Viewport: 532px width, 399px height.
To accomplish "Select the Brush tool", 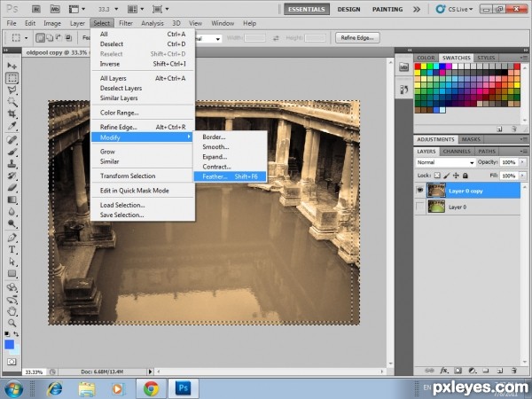I will tap(12, 152).
